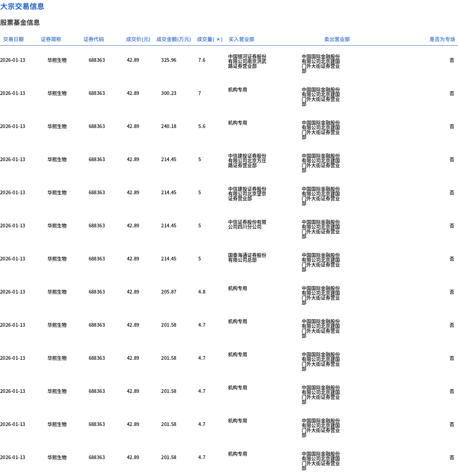Click 华熙生物 in the 325.96 row
This screenshot has height=476, width=458.
click(x=57, y=60)
